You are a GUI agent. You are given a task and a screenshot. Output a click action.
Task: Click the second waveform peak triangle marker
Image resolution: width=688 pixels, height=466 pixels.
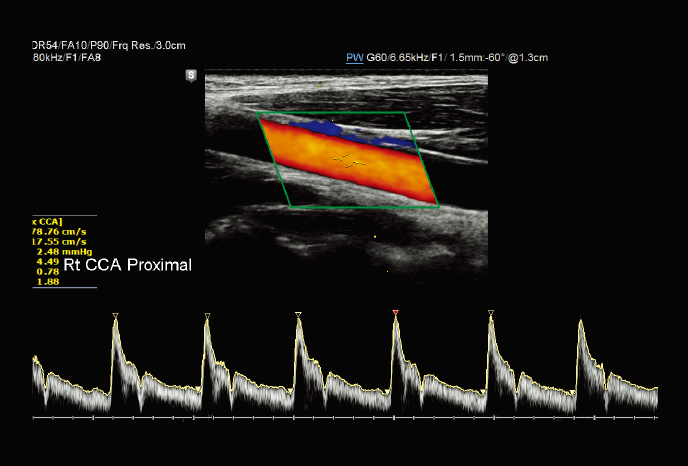click(207, 316)
